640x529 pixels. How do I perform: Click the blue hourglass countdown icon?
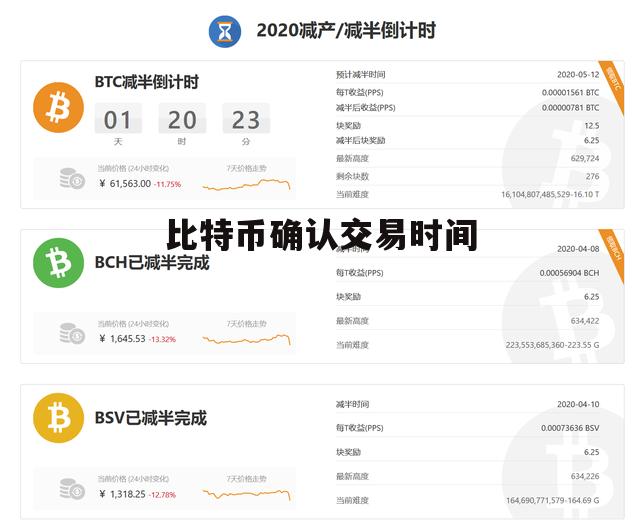point(224,31)
